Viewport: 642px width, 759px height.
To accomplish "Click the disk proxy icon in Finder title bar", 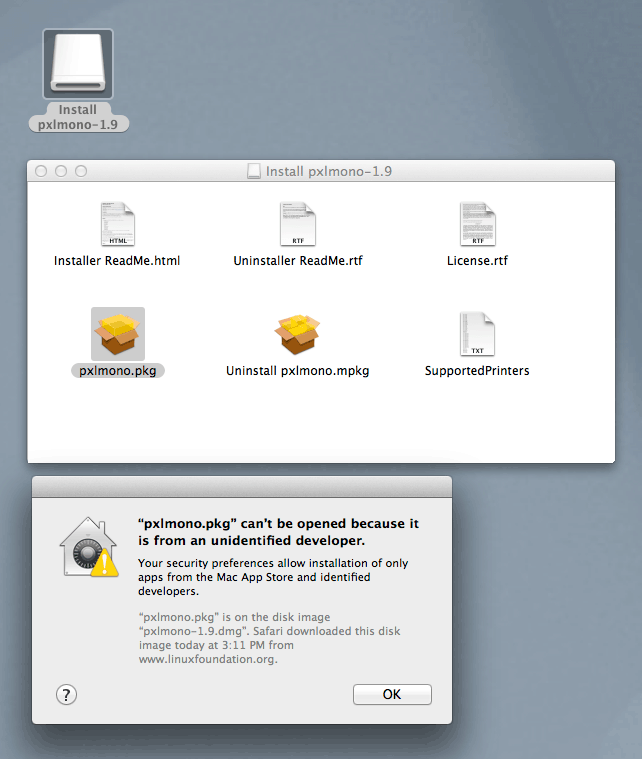I will 254,171.
